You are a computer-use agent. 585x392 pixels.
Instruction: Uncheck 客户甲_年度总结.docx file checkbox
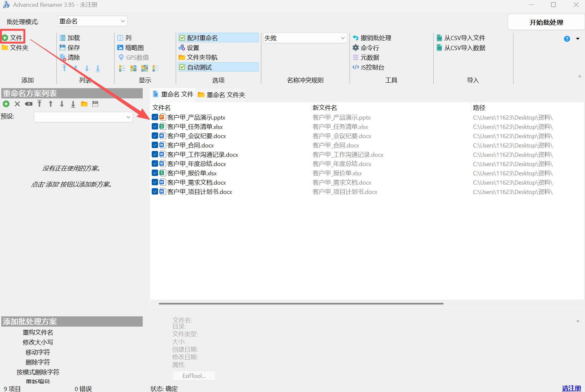(155, 164)
